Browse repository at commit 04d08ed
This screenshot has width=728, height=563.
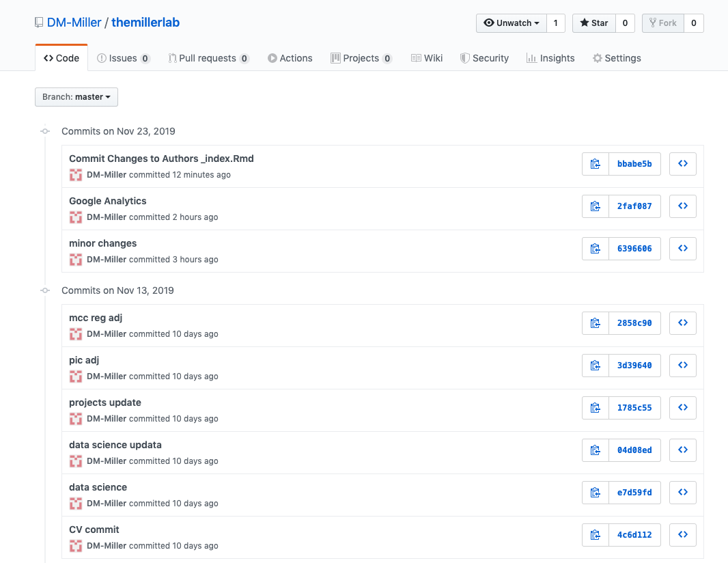tap(682, 450)
